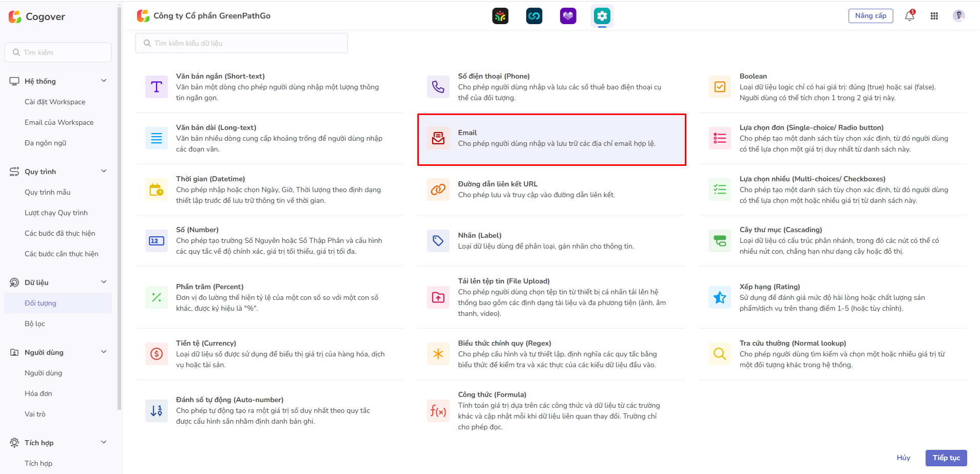Image resolution: width=980 pixels, height=474 pixels.
Task: Click the File Upload icon
Action: [x=438, y=297]
